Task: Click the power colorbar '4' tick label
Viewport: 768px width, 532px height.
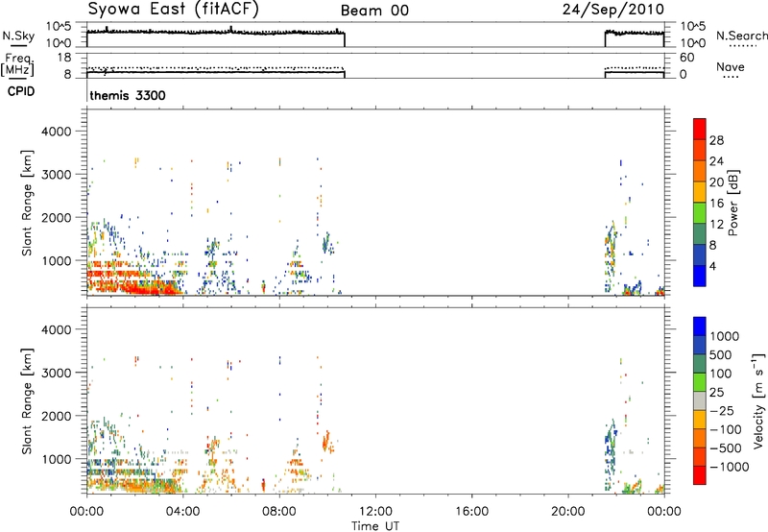Action: 712,266
